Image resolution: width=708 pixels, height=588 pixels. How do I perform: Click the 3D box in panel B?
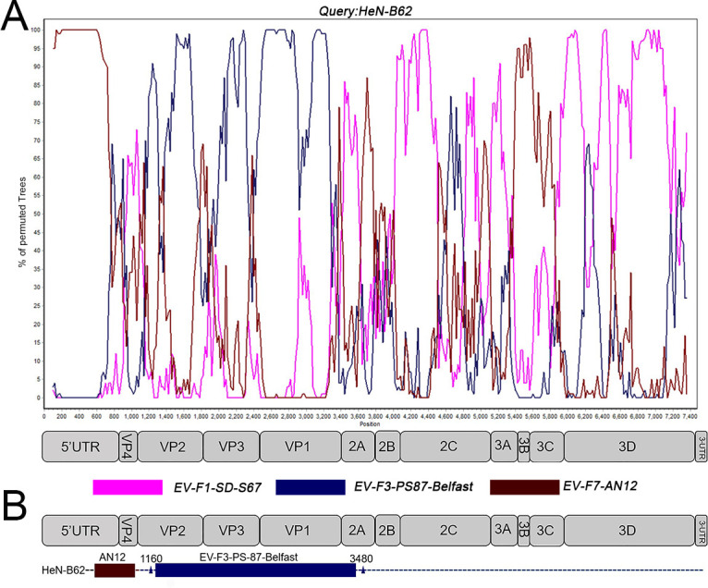pos(629,530)
